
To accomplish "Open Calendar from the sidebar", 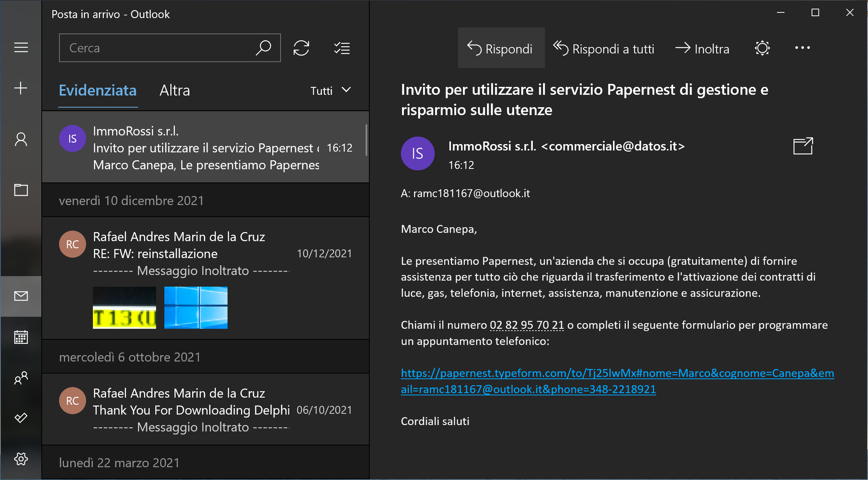I will pyautogui.click(x=21, y=337).
